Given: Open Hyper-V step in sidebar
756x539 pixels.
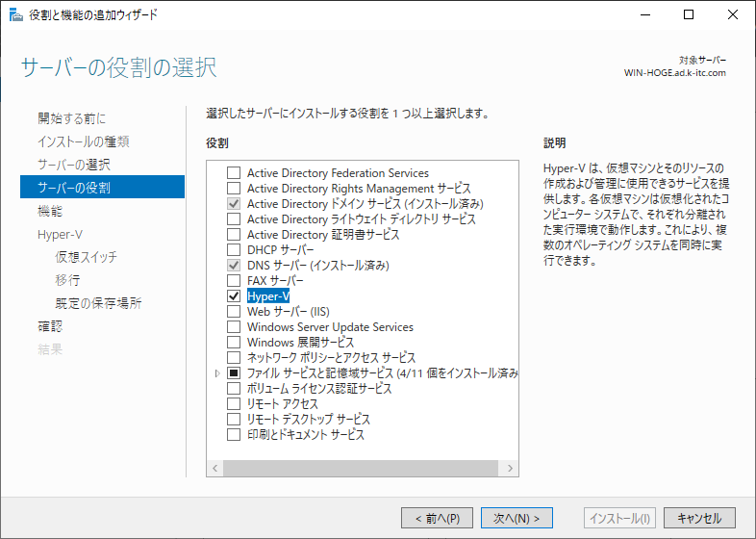Looking at the screenshot, I should click(61, 235).
